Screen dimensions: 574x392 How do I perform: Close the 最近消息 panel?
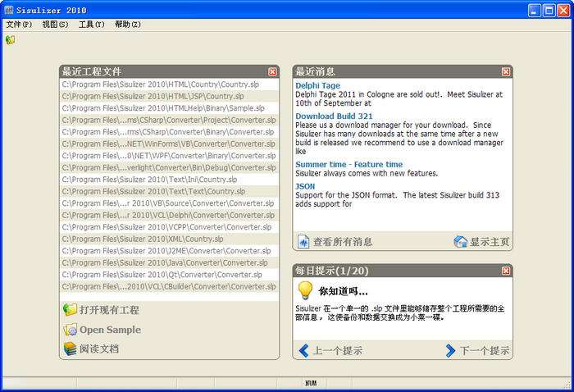[x=506, y=71]
